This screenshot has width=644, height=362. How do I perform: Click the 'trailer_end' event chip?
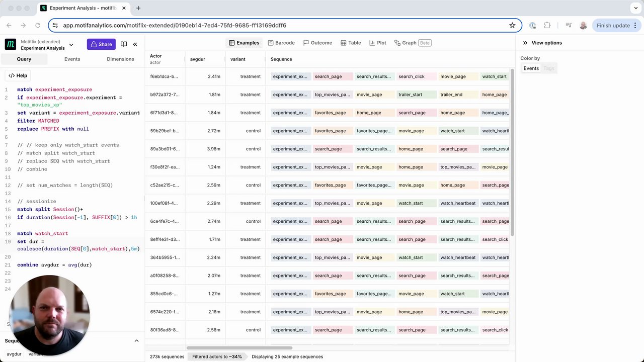click(x=458, y=95)
